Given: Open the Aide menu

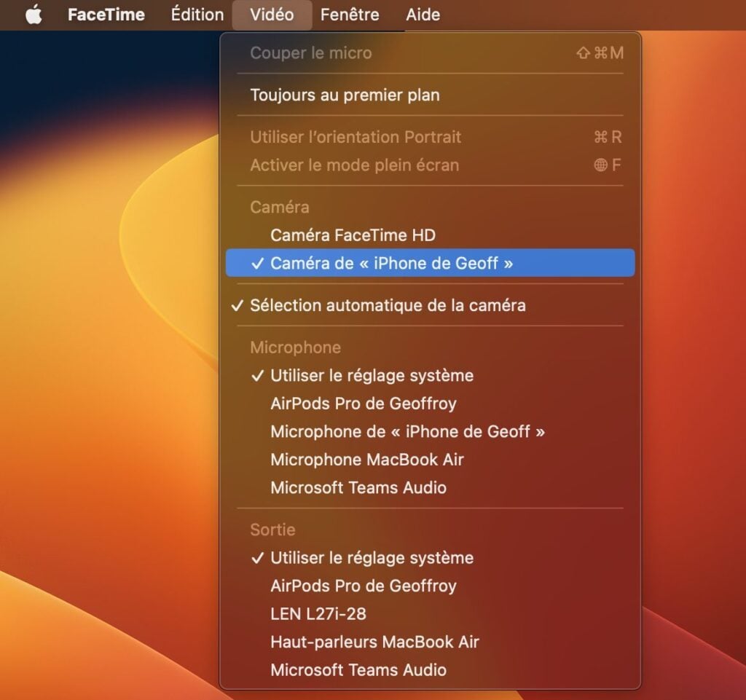Looking at the screenshot, I should point(423,15).
